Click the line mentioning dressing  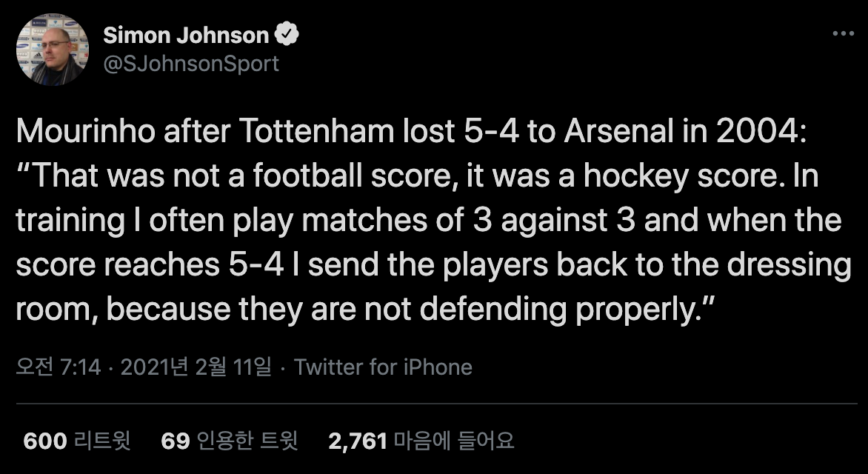(433, 265)
